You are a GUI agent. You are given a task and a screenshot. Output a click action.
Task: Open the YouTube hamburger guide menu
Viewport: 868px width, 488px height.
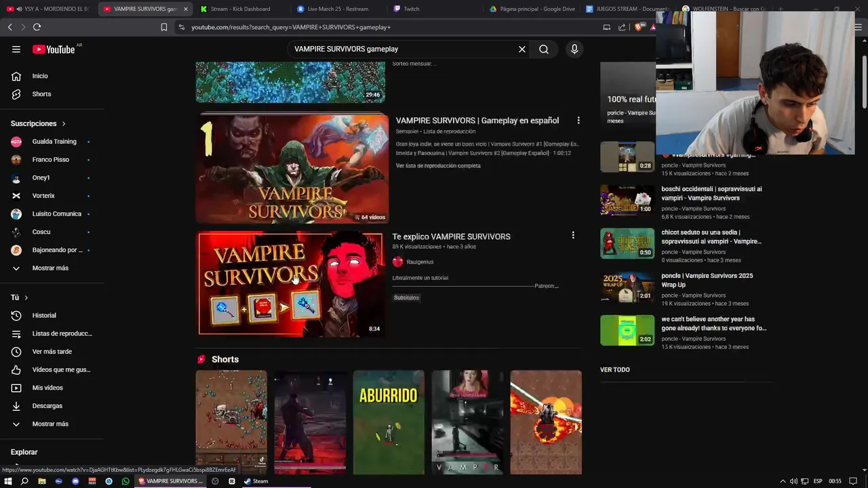[x=16, y=49]
